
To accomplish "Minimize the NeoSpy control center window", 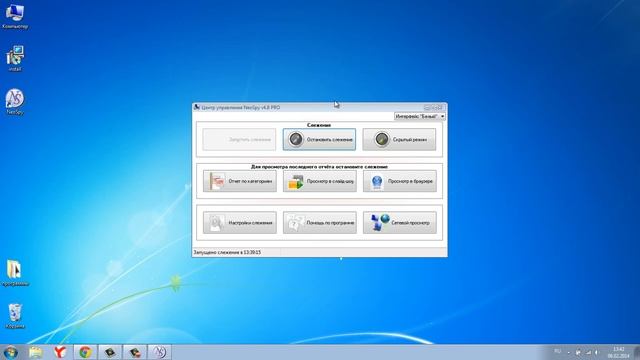I will pos(427,108).
